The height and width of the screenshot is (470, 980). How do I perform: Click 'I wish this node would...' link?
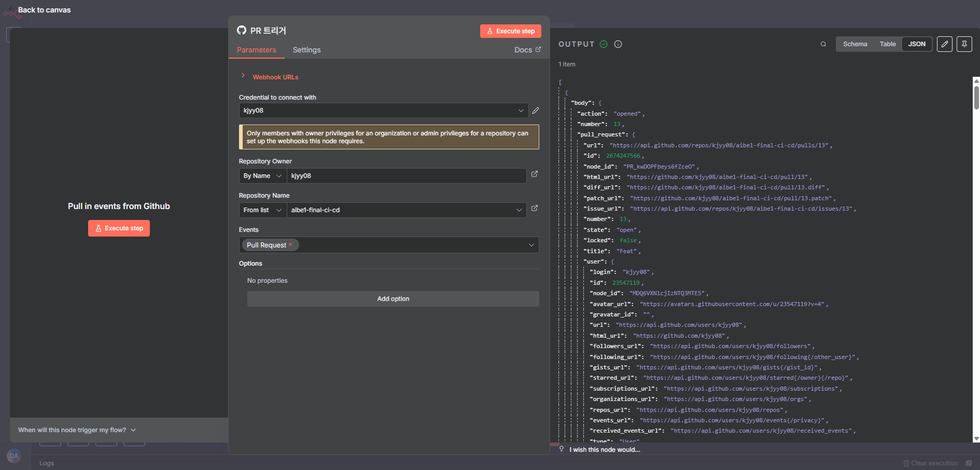[605, 450]
